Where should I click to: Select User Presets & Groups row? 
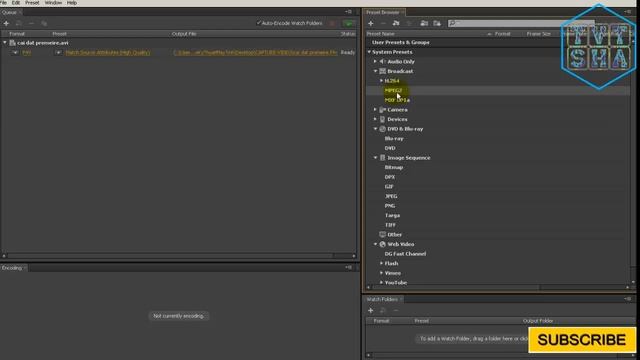pos(498,42)
